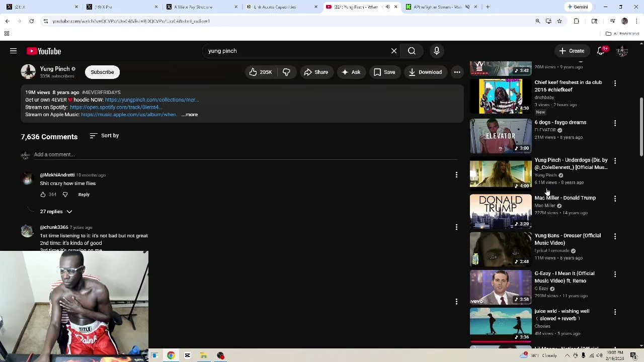Open options for Yung Bans Dresser
Viewport: 644px width, 362px height.
point(615,236)
